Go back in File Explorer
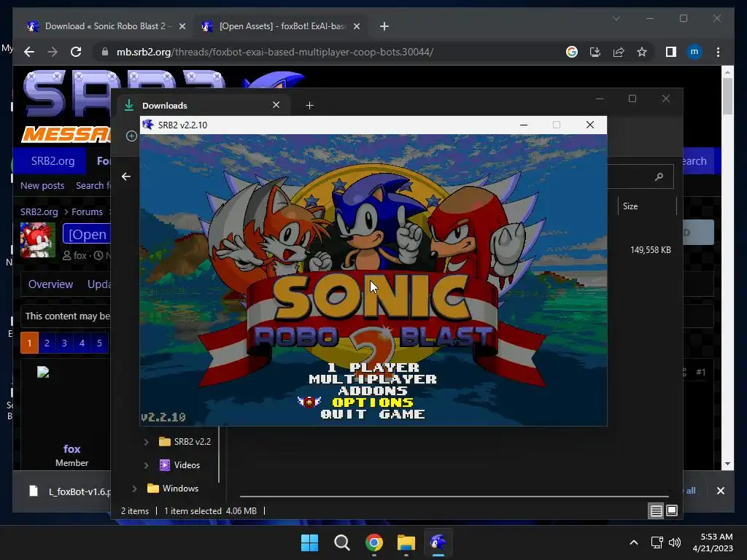Viewport: 747px width, 560px height. [x=125, y=176]
